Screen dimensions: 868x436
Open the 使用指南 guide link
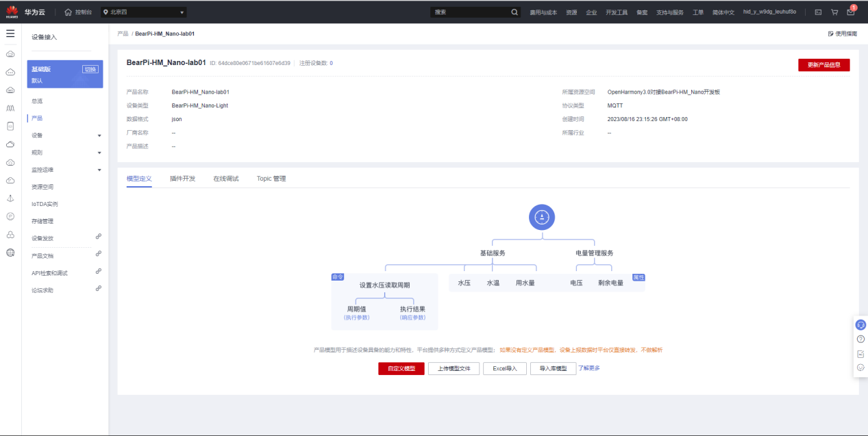[x=843, y=34]
